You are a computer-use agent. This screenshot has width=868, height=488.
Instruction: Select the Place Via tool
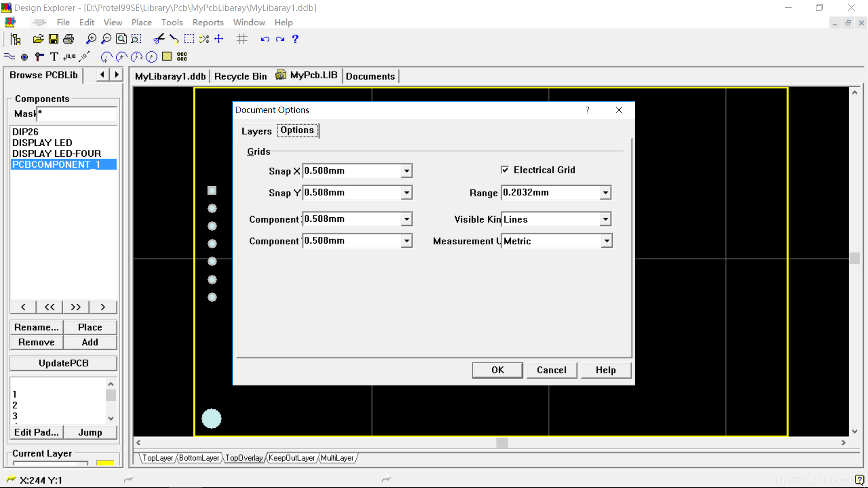(39, 57)
